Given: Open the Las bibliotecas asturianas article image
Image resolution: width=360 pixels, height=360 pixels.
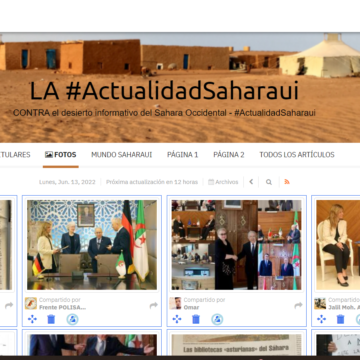Looking at the screenshot, I should [x=236, y=345].
